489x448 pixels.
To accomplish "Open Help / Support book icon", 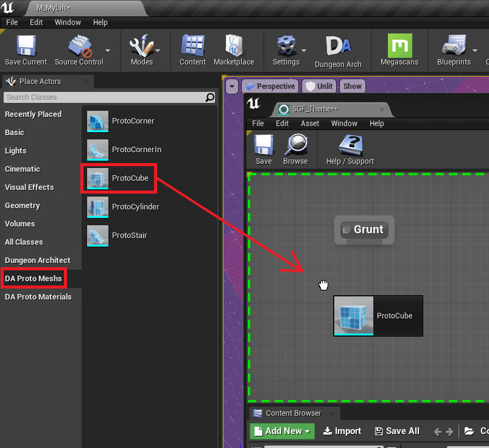I will coord(351,145).
